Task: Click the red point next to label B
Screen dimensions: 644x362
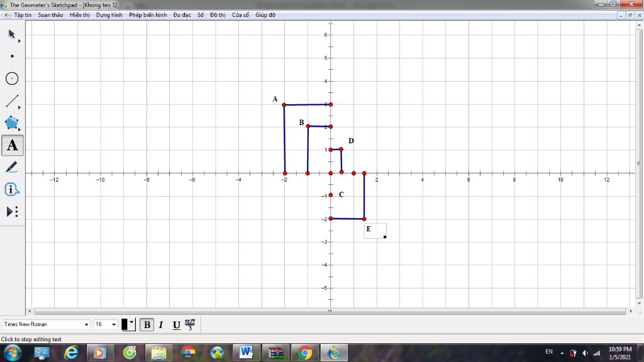Action: click(308, 126)
